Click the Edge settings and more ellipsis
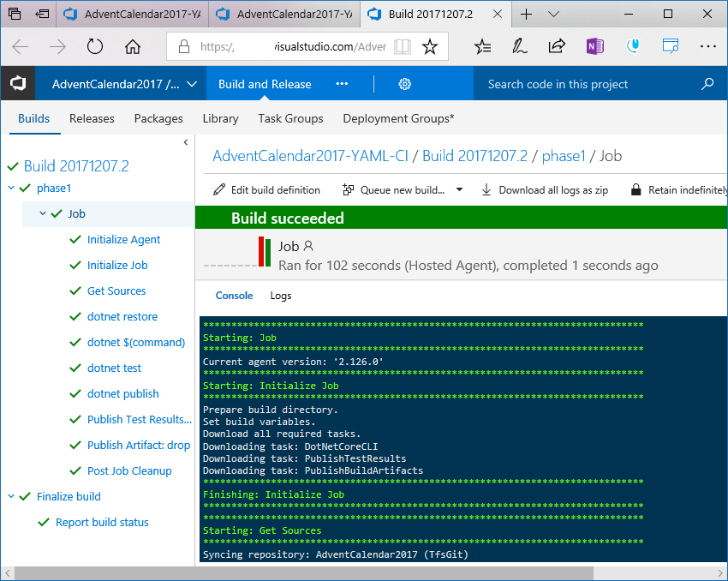The width and height of the screenshot is (728, 581). coord(707,46)
